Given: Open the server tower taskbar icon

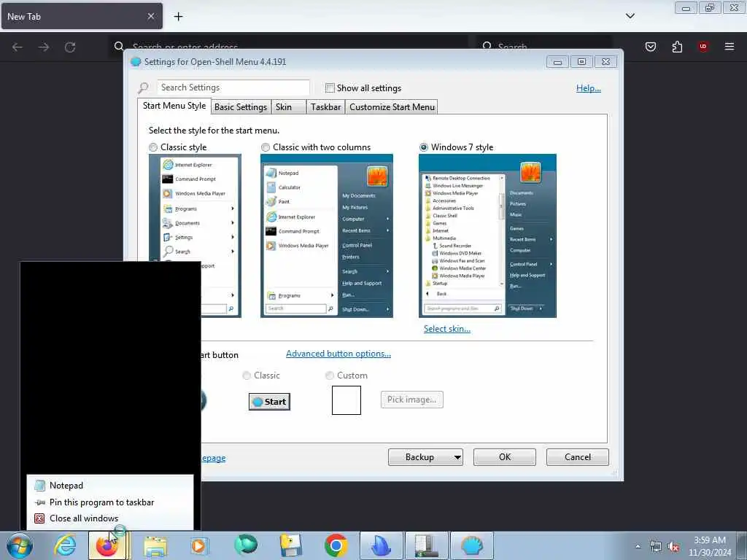Looking at the screenshot, I should (426, 545).
